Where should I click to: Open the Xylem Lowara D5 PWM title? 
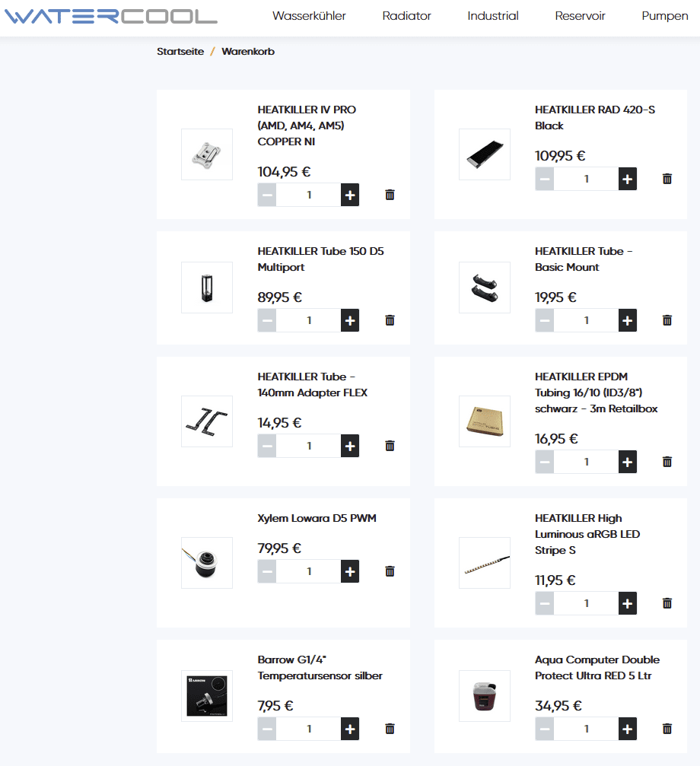click(317, 518)
